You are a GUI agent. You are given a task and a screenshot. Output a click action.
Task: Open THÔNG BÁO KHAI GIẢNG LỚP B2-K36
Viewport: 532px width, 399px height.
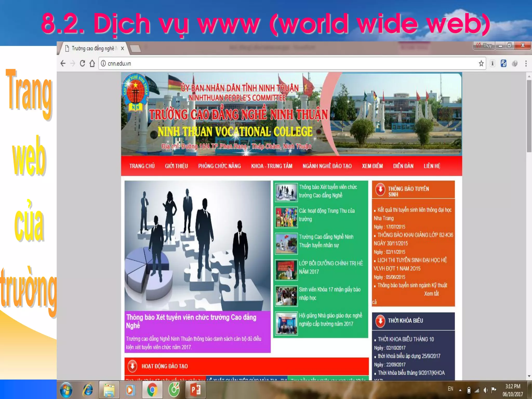(413, 239)
